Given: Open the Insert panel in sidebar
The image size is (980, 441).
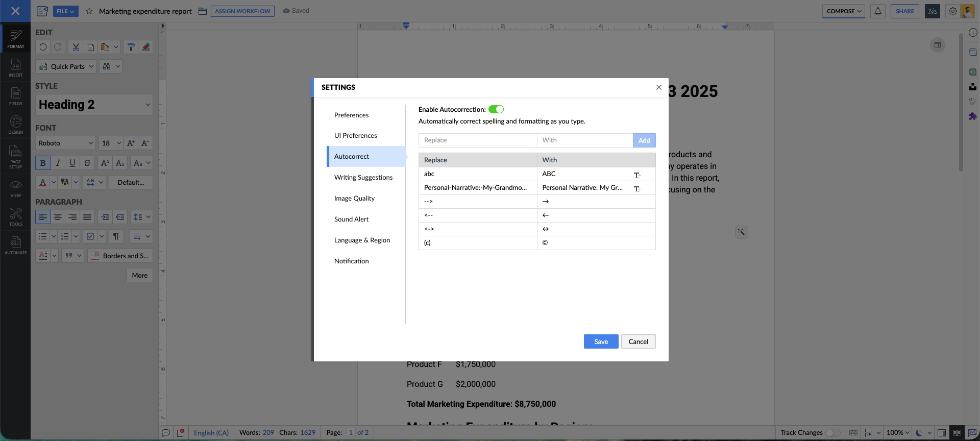Looking at the screenshot, I should (15, 67).
